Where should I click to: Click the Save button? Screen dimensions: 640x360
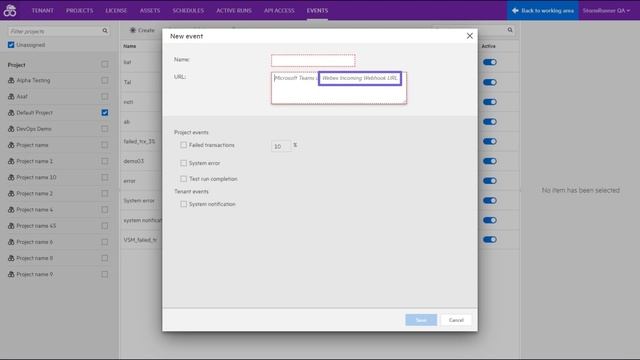click(421, 320)
